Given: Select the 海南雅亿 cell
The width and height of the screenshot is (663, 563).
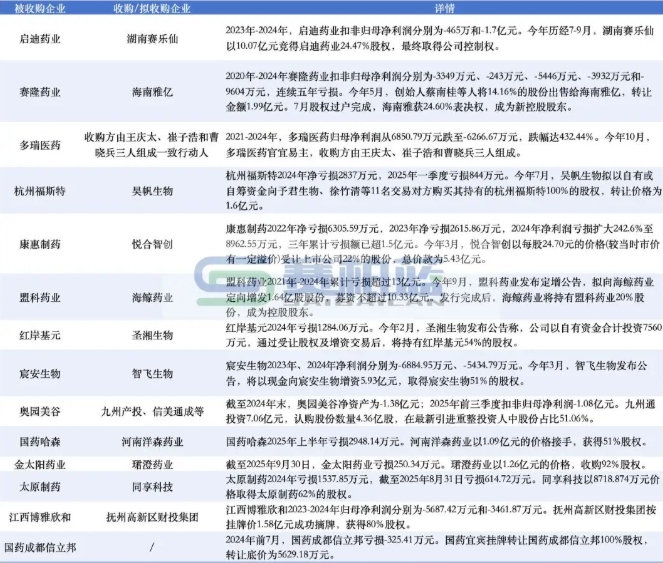Looking at the screenshot, I should point(152,92).
